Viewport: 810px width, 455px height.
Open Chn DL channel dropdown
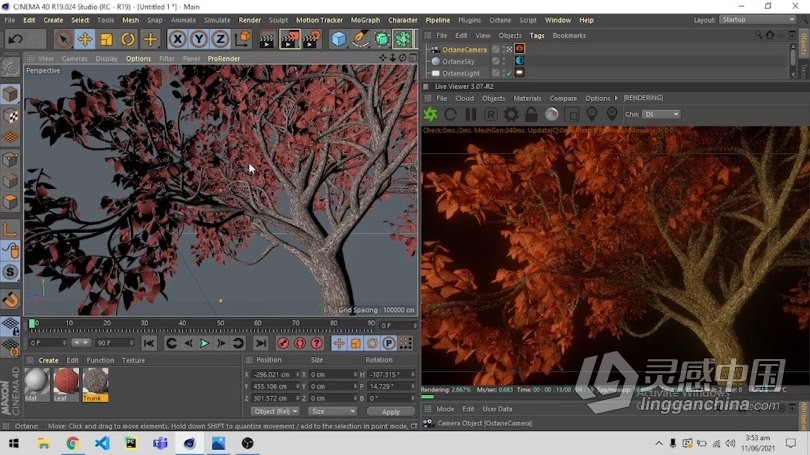click(x=661, y=114)
